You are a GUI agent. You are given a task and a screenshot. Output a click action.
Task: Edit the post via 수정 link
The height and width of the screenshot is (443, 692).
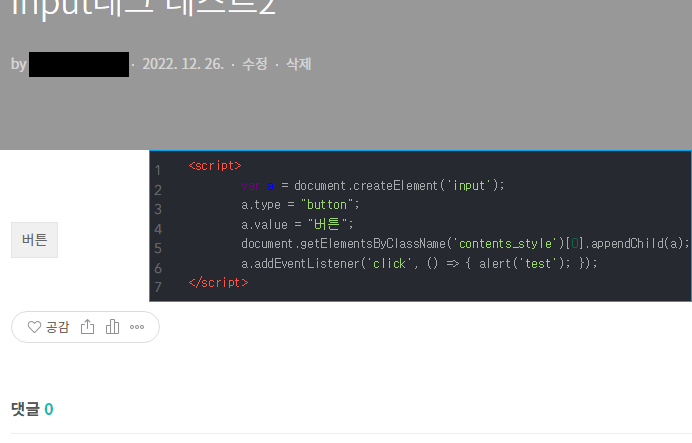click(255, 64)
